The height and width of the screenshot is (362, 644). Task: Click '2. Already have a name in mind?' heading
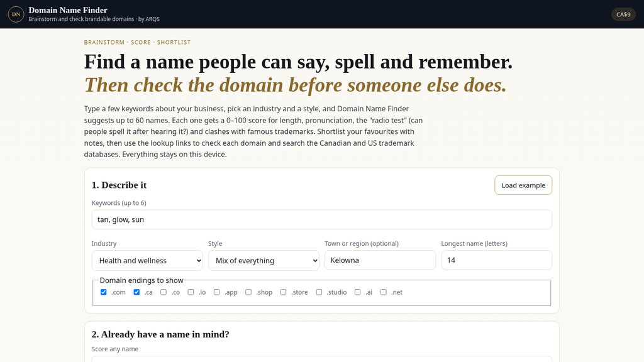[160, 334]
